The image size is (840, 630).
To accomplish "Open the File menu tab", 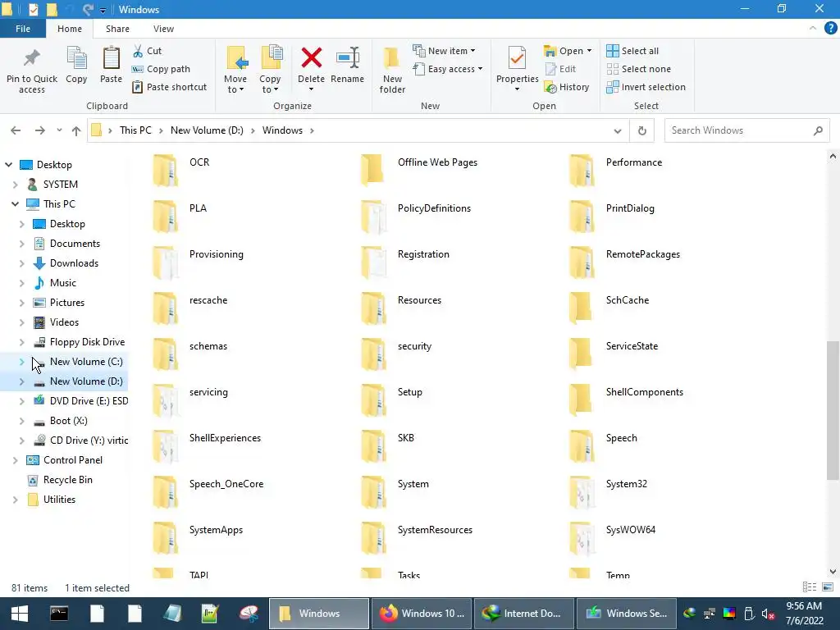I will click(x=23, y=29).
